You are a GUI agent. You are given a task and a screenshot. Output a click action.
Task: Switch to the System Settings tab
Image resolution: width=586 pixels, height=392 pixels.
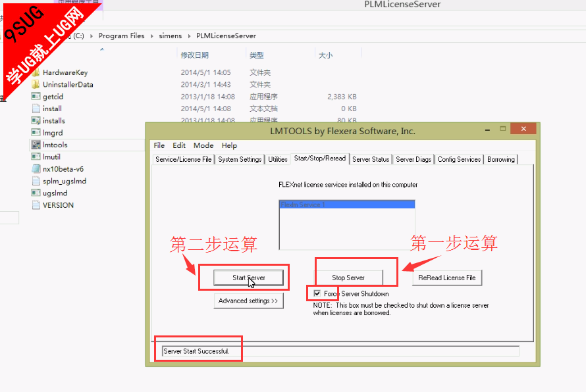coord(240,159)
